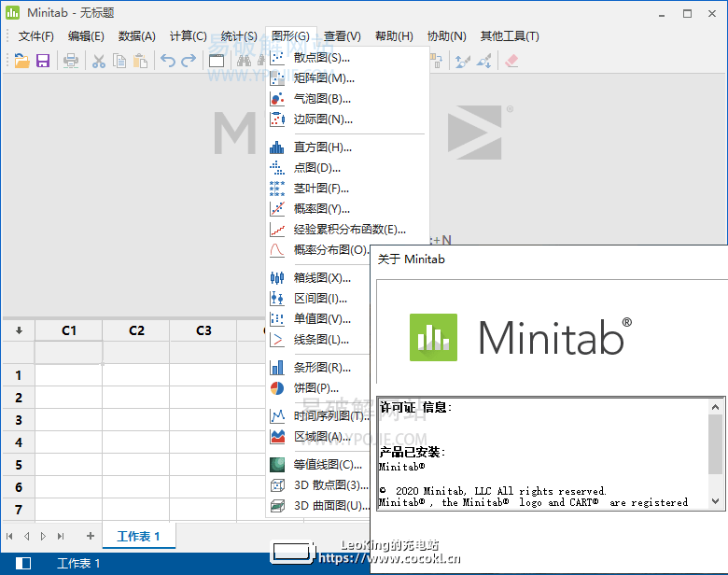
Task: Switch to the 工作表 1 sheet tab
Action: 138,537
